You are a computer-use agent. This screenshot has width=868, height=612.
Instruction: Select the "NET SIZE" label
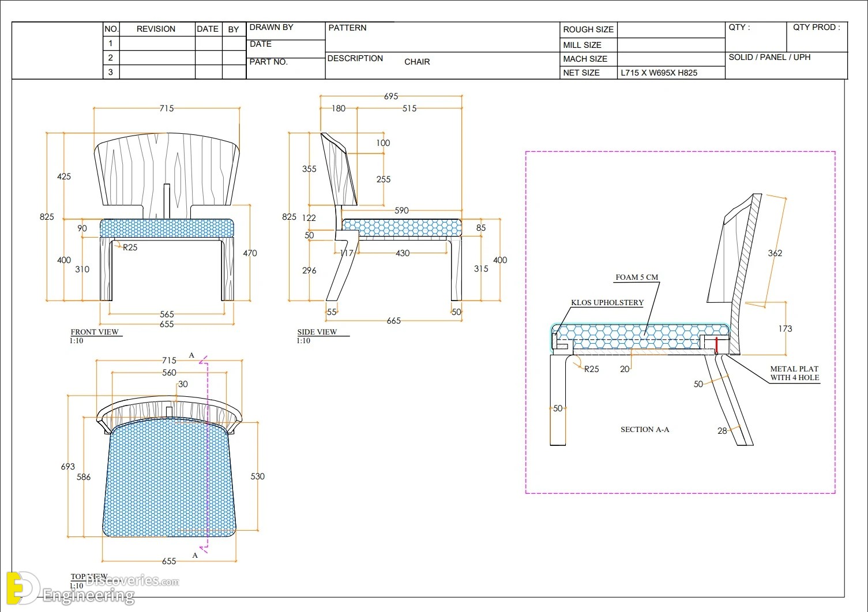click(581, 73)
